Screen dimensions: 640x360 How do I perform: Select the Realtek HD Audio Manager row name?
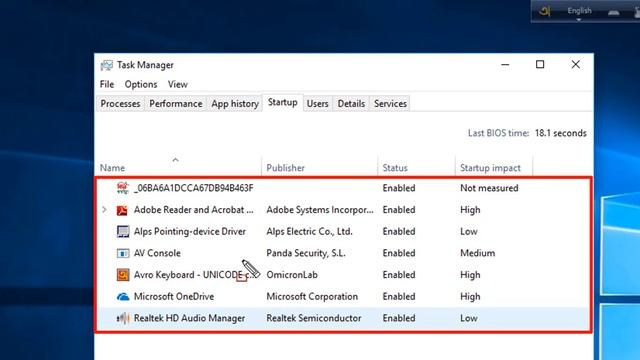[x=189, y=318]
